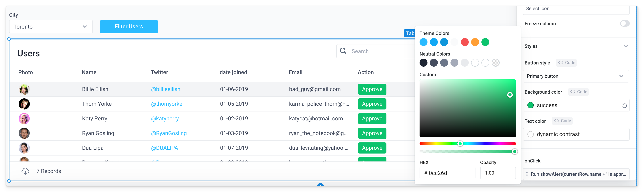This screenshot has width=644, height=192.
Task: Approve Thom Yorke with the Approve button
Action: click(372, 104)
